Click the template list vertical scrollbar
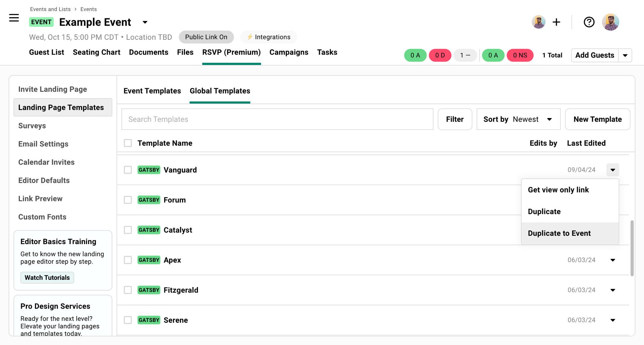The width and height of the screenshot is (644, 345). point(632,248)
